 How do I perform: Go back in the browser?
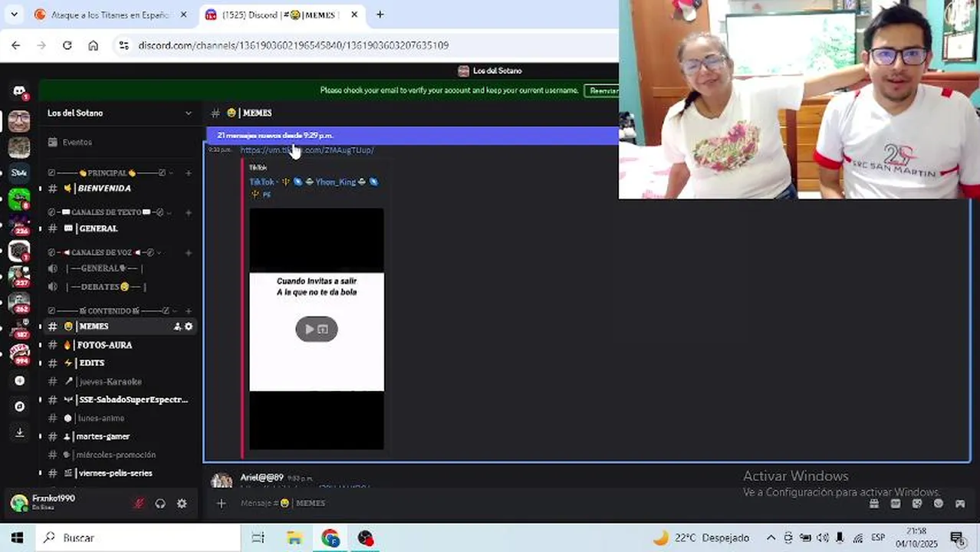(x=15, y=45)
